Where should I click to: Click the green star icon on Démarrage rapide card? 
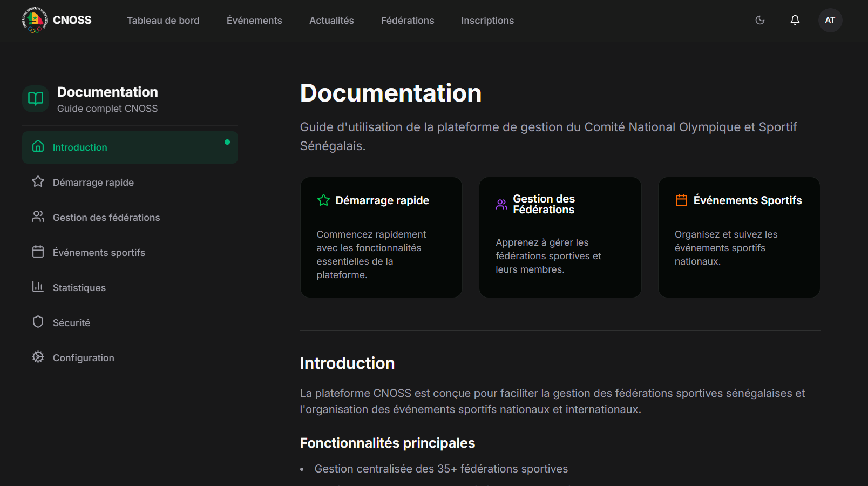coord(324,200)
